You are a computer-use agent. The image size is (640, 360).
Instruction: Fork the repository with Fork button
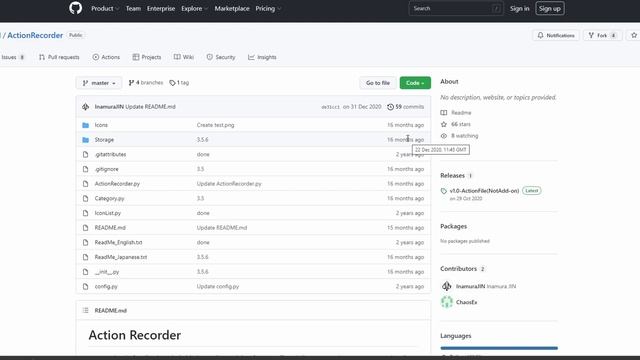click(602, 36)
